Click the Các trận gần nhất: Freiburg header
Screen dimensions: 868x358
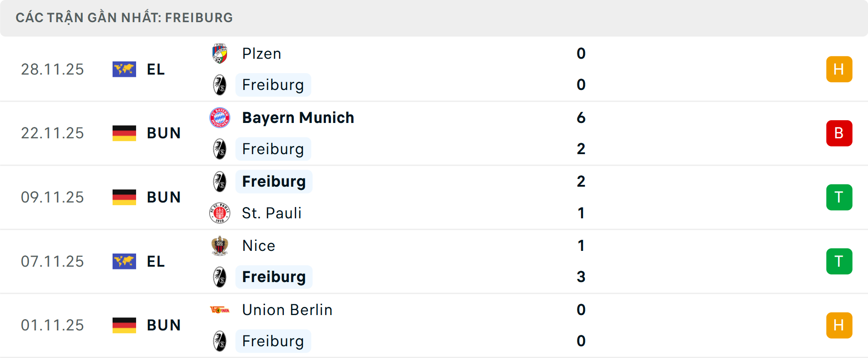point(124,18)
